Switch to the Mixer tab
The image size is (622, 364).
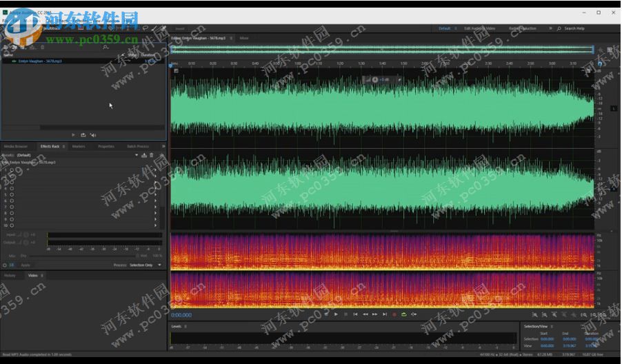coord(244,39)
